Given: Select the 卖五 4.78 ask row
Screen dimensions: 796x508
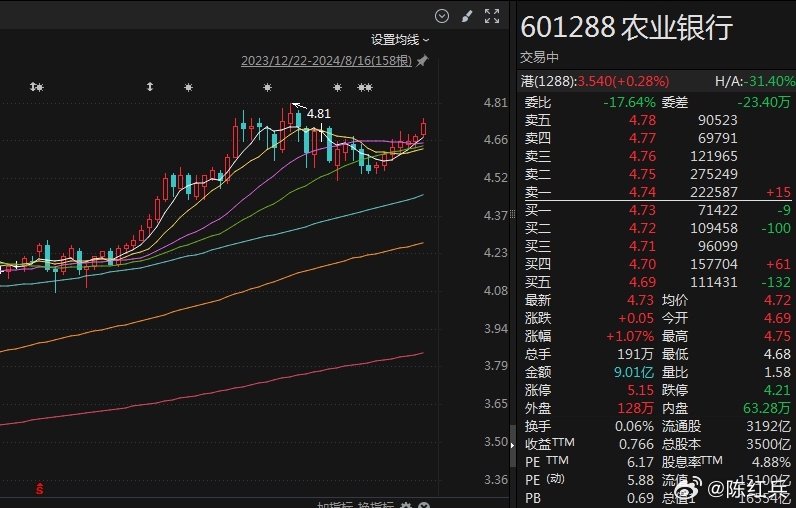Looking at the screenshot, I should pos(656,120).
